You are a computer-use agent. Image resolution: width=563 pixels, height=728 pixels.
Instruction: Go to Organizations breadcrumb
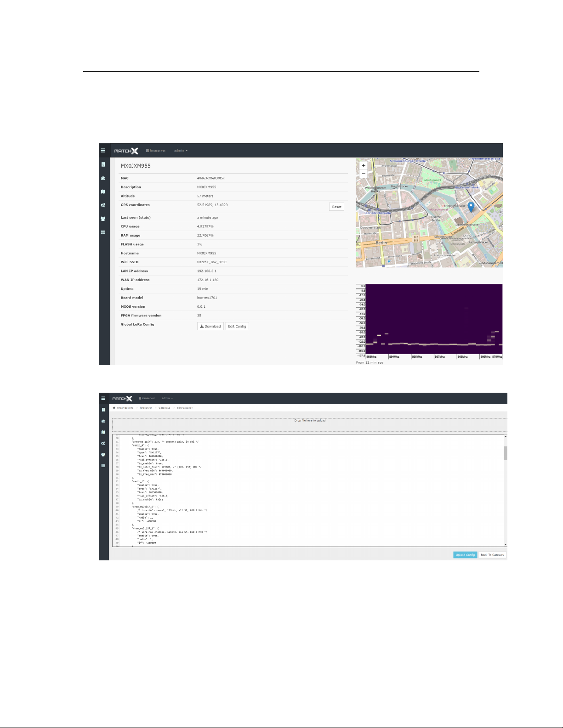click(125, 408)
